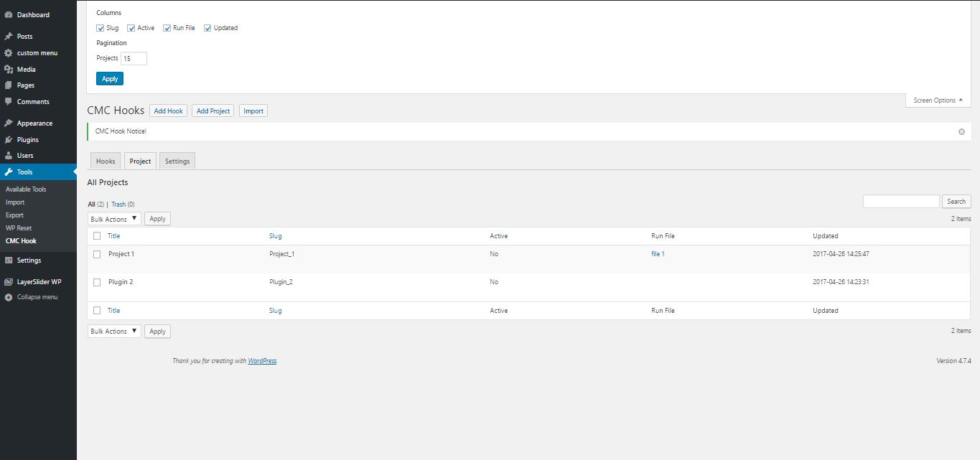Image resolution: width=980 pixels, height=460 pixels.
Task: Switch to the Hooks tab
Action: click(x=106, y=161)
